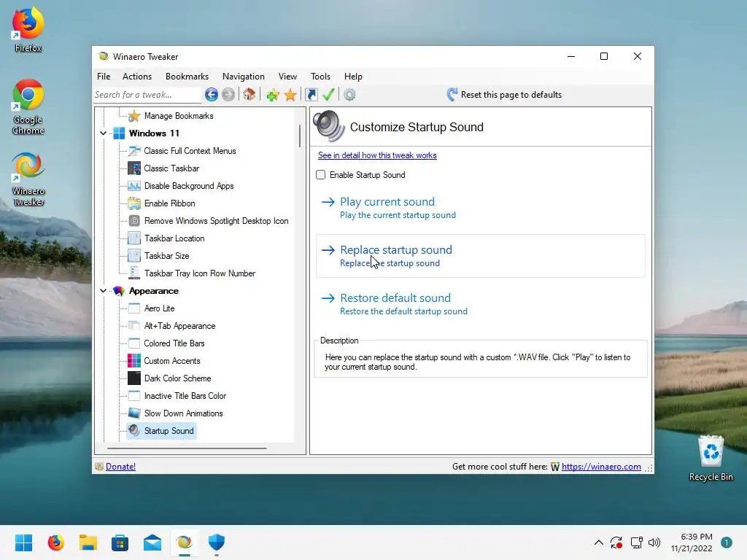
Task: Open volume control in system tray
Action: (x=654, y=542)
